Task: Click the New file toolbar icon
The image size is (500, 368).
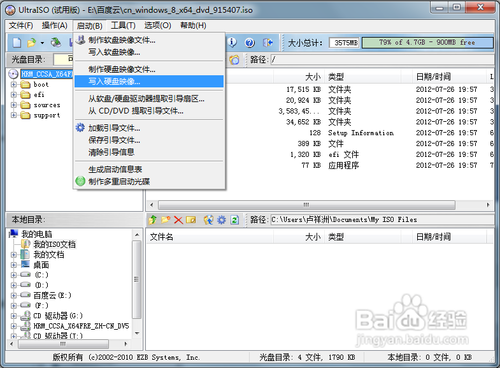Action: coord(17,42)
